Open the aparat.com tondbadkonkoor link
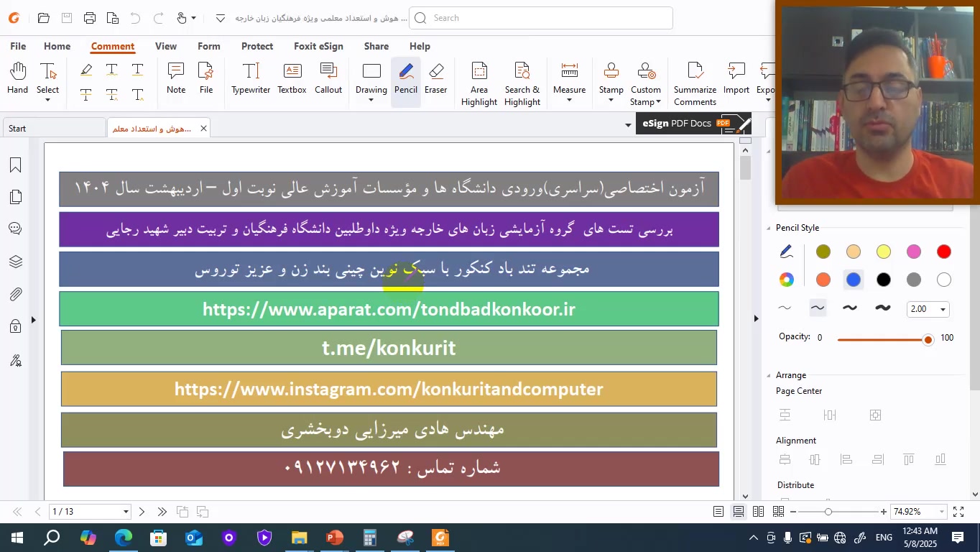Viewport: 980px width, 552px height. (x=389, y=309)
